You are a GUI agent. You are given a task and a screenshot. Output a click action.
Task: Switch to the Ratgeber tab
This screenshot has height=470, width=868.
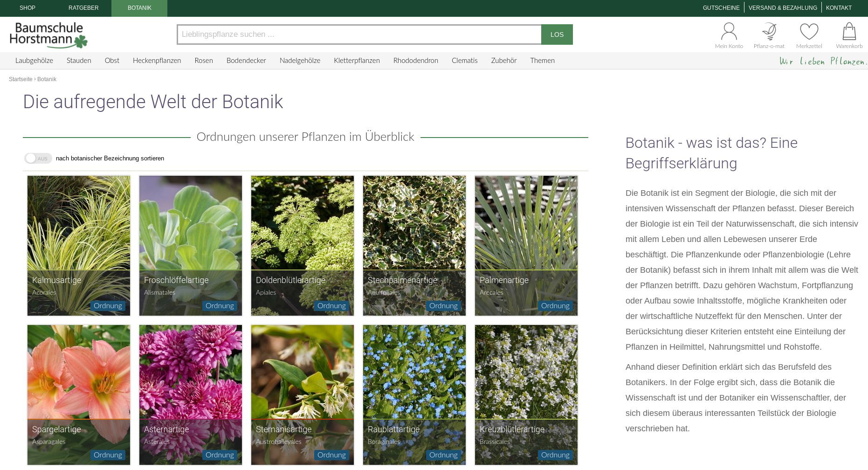tap(83, 8)
